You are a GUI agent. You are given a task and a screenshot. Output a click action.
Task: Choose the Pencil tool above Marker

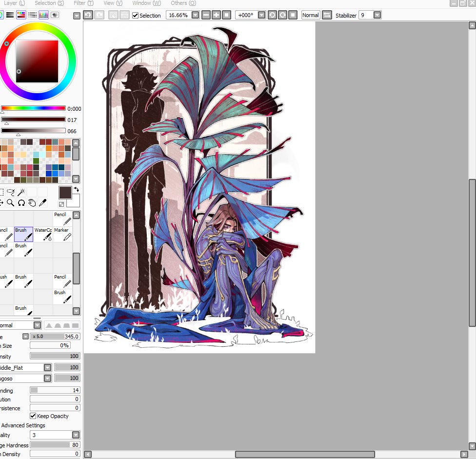click(62, 219)
